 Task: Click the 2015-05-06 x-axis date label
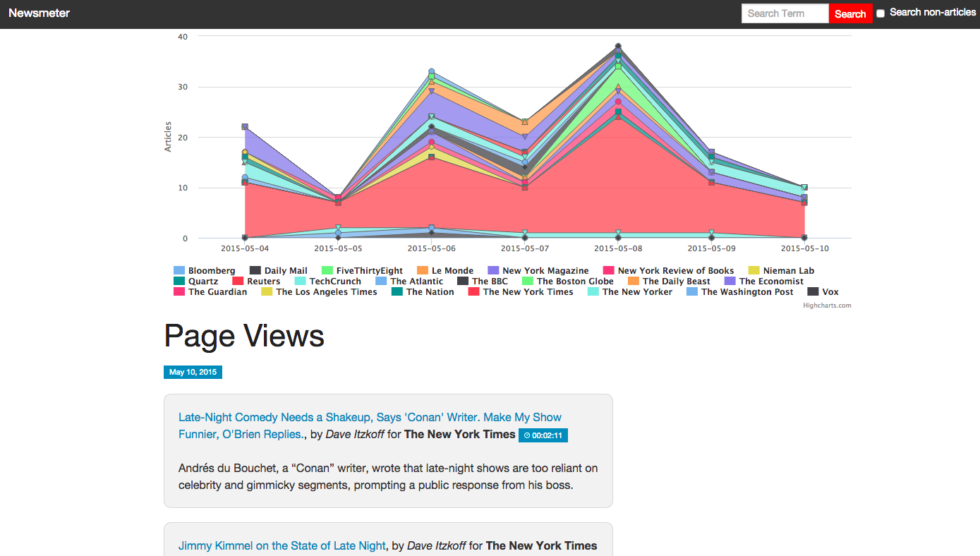431,248
